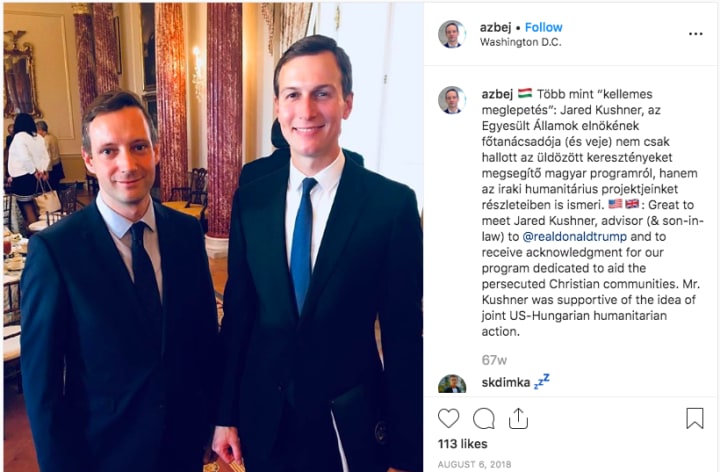This screenshot has height=472, width=720.
Task: Open the skdimka commenter avatar
Action: 452,384
